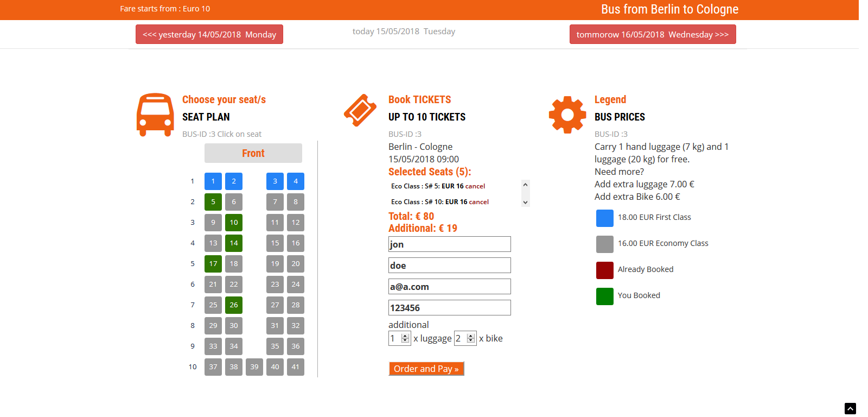Viewport: 868px width, 417px height.
Task: Decrease bike count stepper
Action: click(471, 341)
